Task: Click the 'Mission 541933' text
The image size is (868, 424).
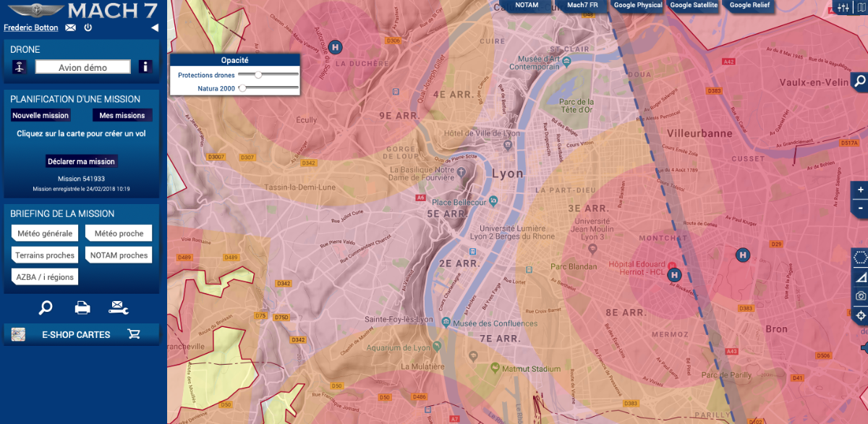Action: coord(81,179)
